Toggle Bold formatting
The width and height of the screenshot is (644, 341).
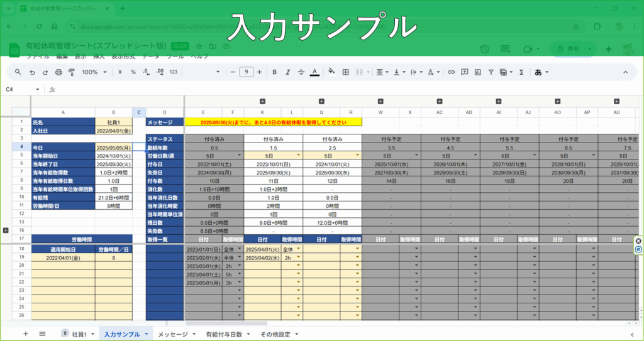click(x=274, y=72)
